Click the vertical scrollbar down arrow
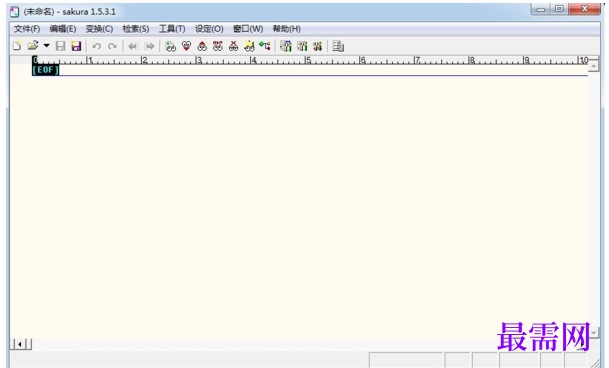 point(593,333)
